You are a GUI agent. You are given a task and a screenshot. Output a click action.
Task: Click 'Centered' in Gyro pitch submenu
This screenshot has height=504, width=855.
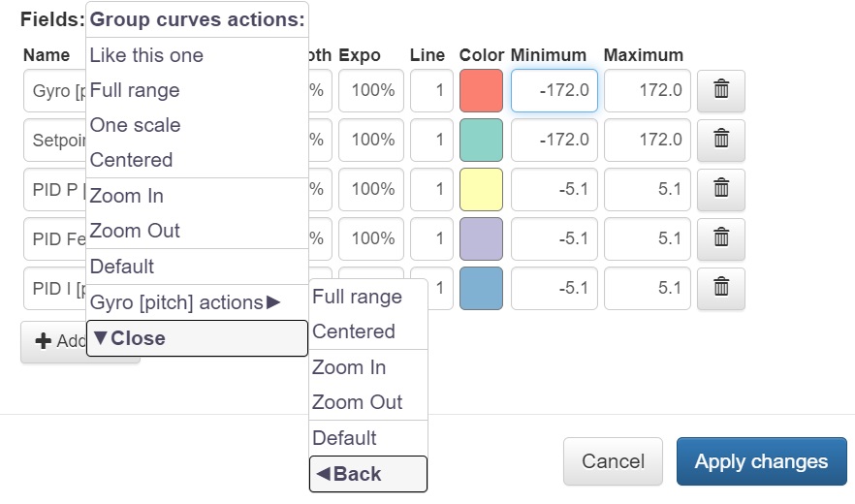354,331
